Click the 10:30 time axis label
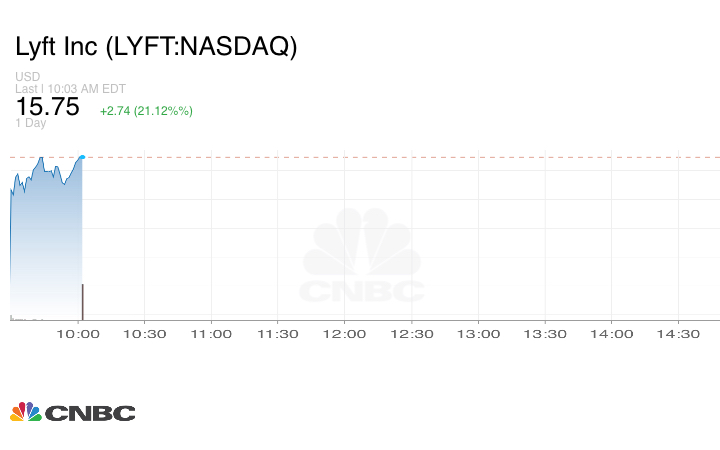720x450 pixels. (x=145, y=335)
